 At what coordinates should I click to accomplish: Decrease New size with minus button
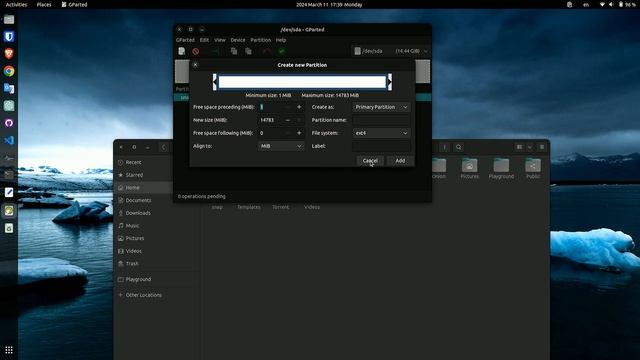[x=288, y=120]
